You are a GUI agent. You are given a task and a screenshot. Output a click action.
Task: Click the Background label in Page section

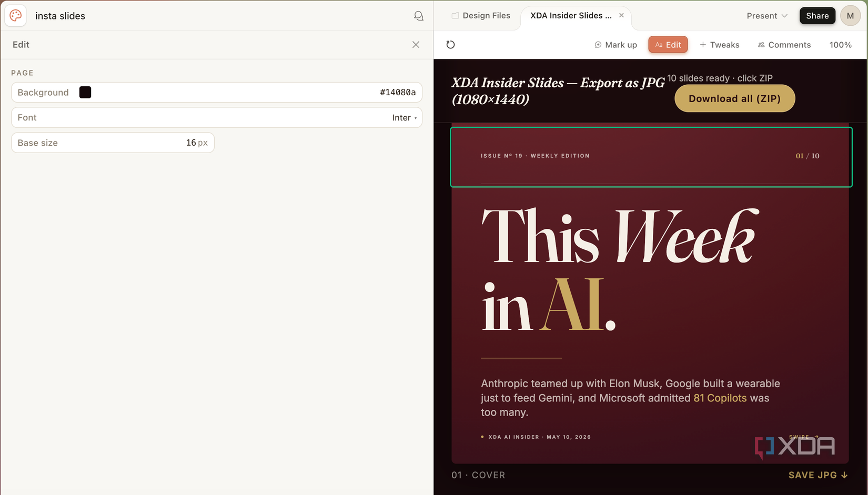click(43, 93)
